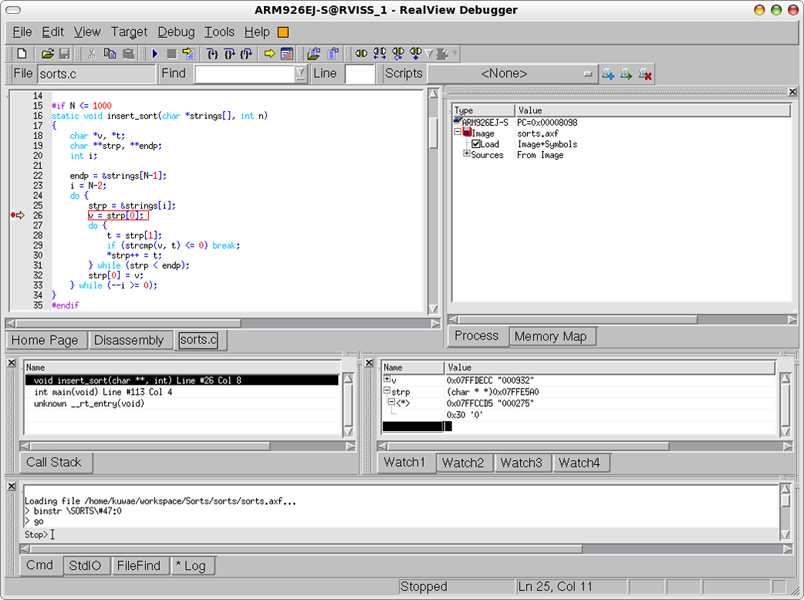The image size is (804, 600).
Task: Expand the Sources tree node
Action: 466,153
